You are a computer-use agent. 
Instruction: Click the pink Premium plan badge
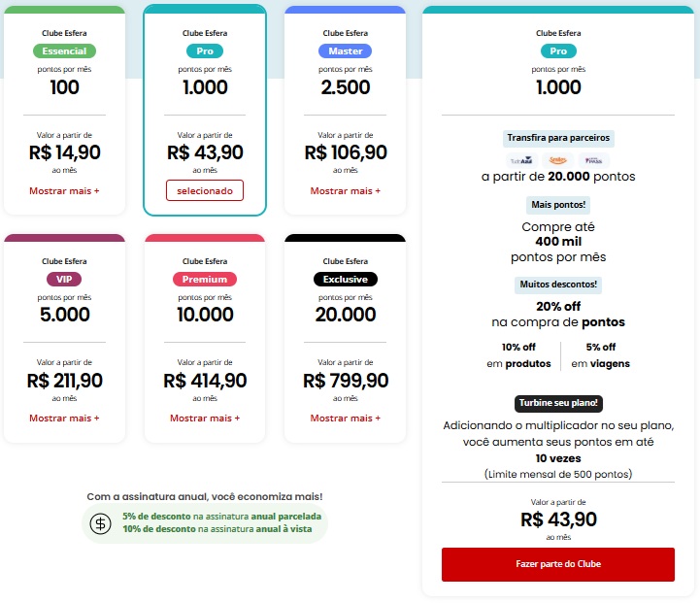pos(205,280)
